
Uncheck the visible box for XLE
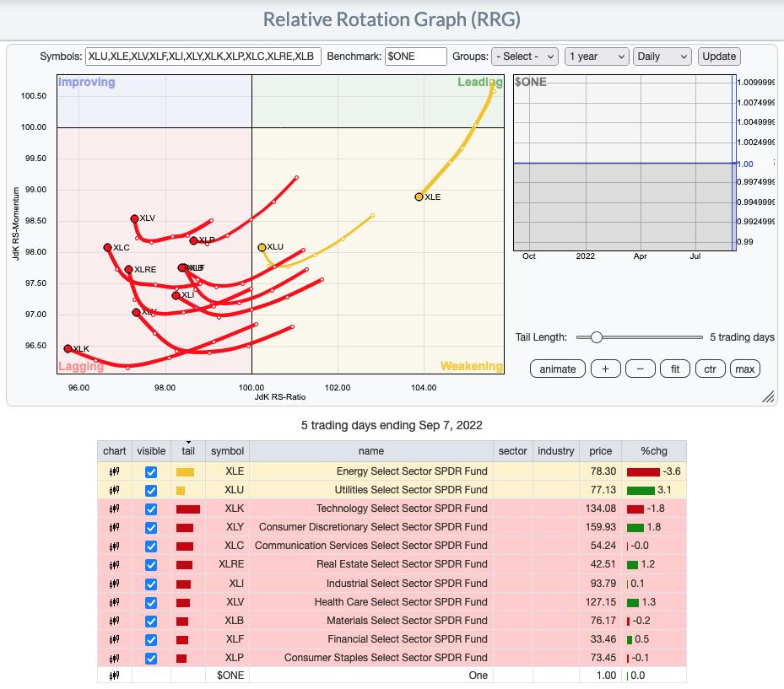coord(151,471)
